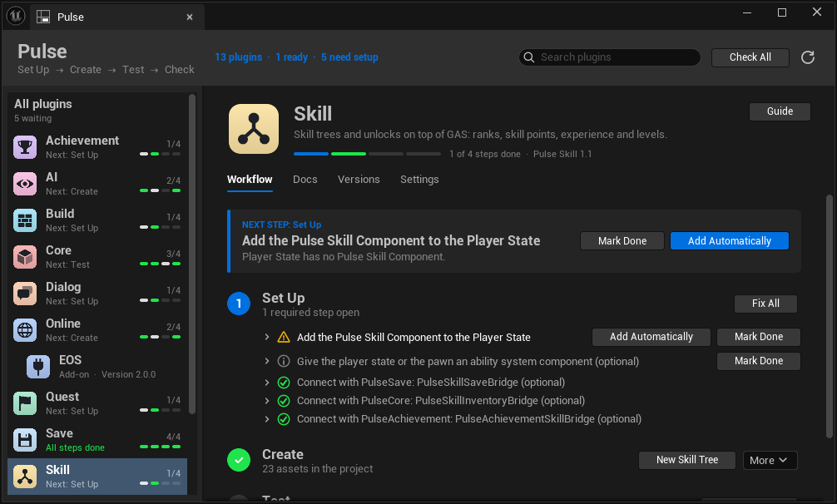Click green check on PulseCore bridge step
Viewport: 837px width, 504px height.
pyautogui.click(x=284, y=401)
